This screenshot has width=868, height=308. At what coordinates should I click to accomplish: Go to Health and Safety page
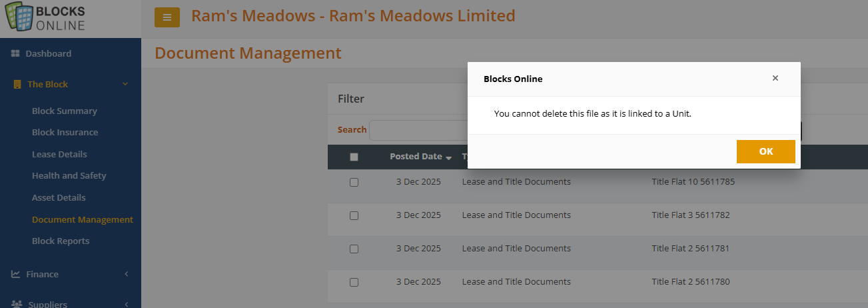click(x=69, y=175)
